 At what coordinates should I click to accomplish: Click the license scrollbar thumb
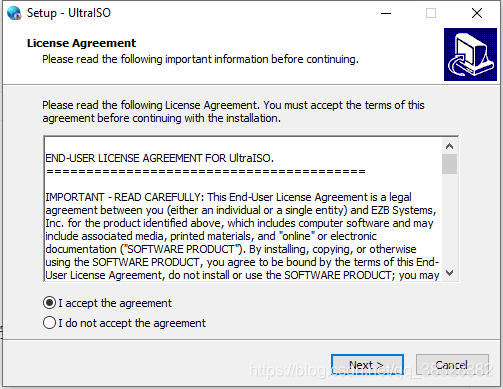tap(449, 164)
